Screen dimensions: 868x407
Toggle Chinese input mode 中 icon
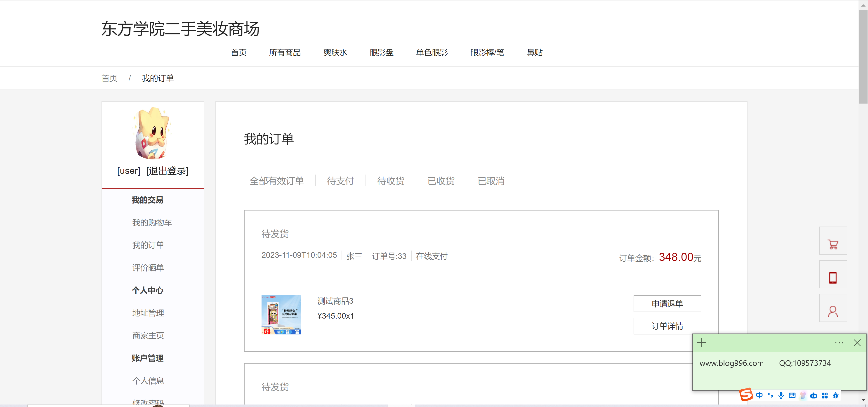pyautogui.click(x=759, y=395)
